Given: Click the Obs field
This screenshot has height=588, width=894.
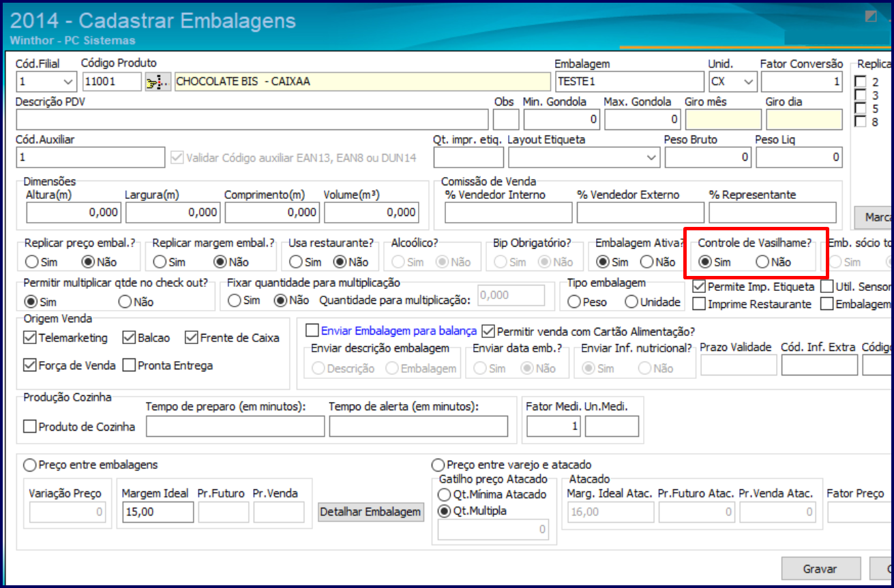Looking at the screenshot, I should [x=506, y=120].
